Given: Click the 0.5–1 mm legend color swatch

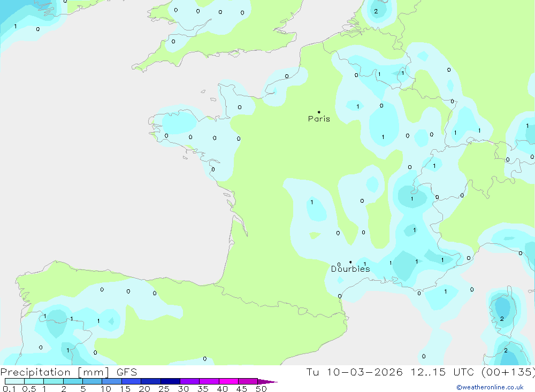Looking at the screenshot, I should 34,381.
